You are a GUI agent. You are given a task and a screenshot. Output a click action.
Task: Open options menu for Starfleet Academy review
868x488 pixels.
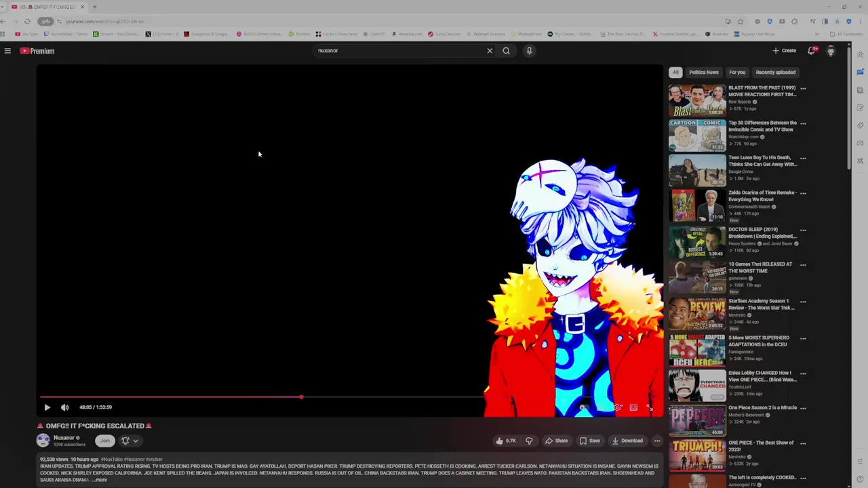click(x=803, y=302)
